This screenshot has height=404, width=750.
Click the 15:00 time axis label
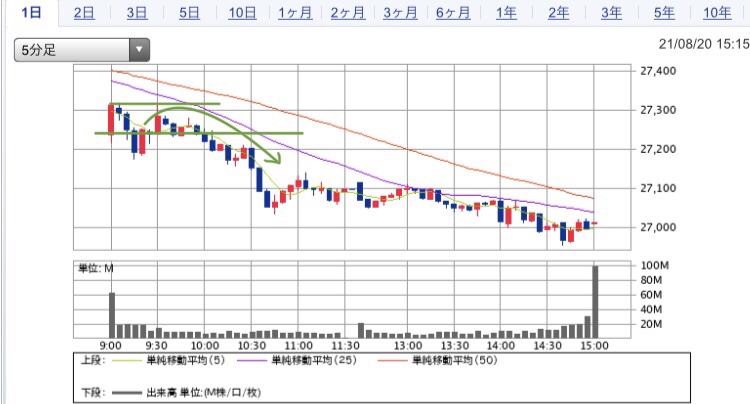594,346
